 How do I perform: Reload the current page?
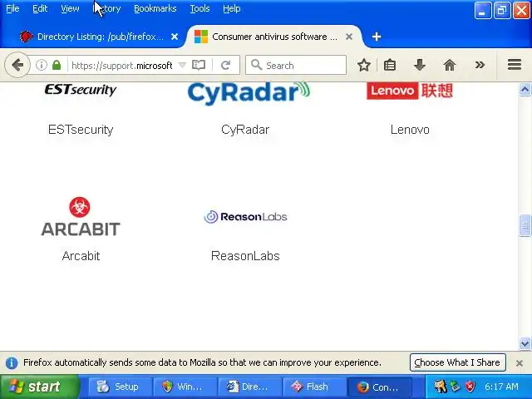(225, 65)
